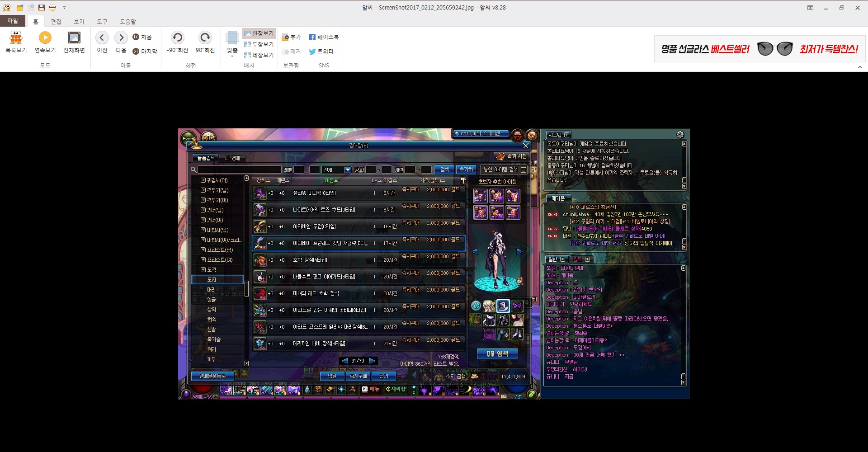Select single-page view 한장보기

259,33
